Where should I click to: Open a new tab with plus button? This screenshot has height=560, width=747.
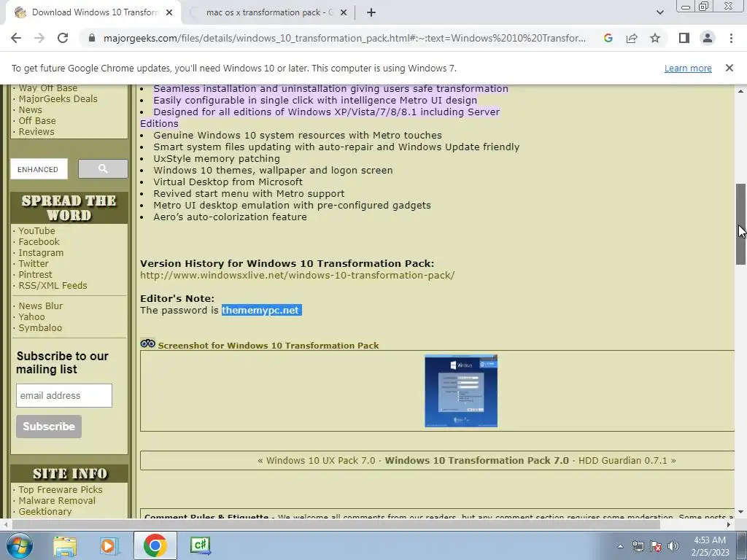coord(371,12)
